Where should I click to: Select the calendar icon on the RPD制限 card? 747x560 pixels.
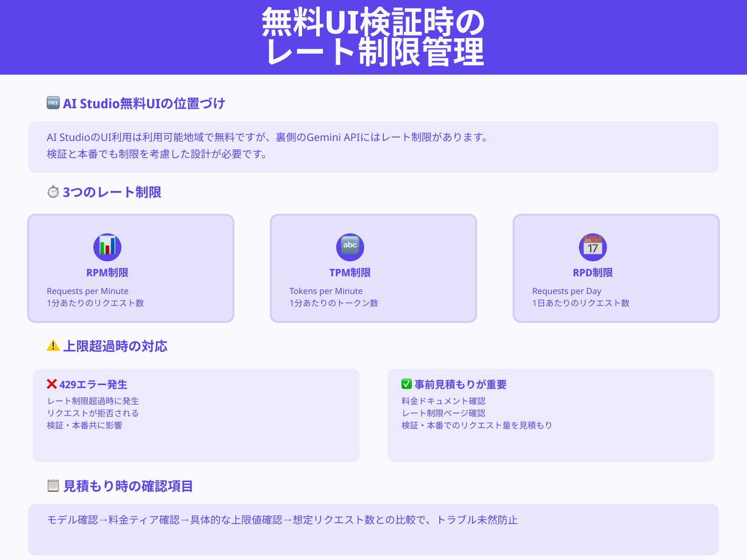point(592,247)
